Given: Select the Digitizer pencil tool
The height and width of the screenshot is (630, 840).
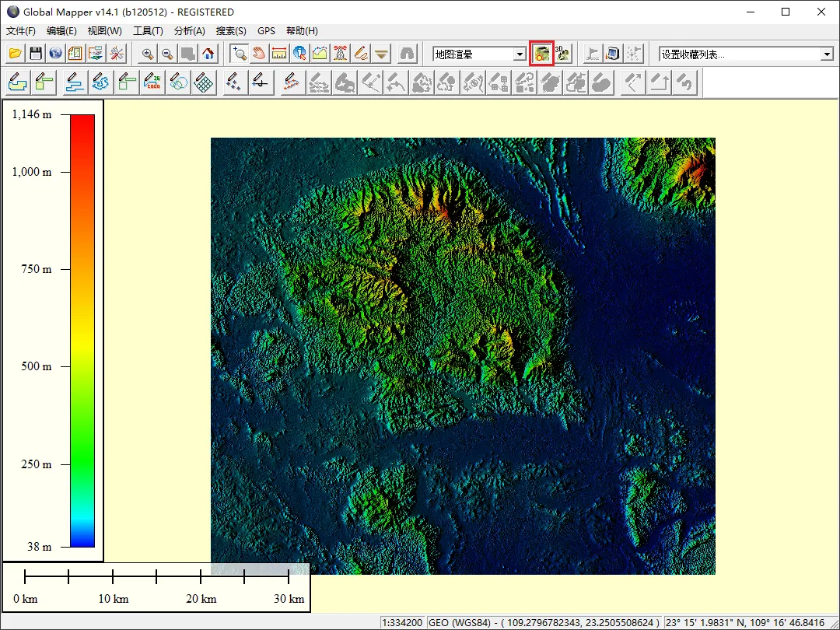Looking at the screenshot, I should coord(361,54).
